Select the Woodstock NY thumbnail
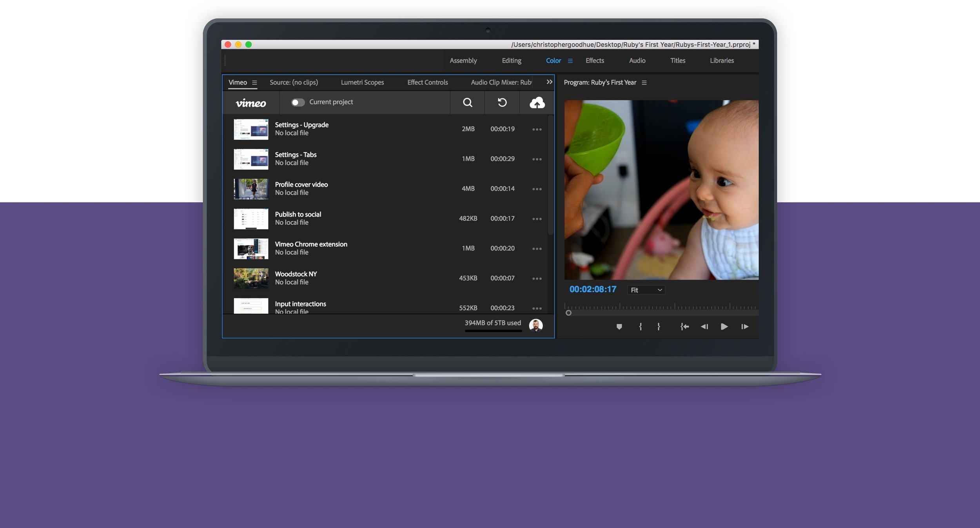Viewport: 980px width, 528px height. (x=251, y=278)
